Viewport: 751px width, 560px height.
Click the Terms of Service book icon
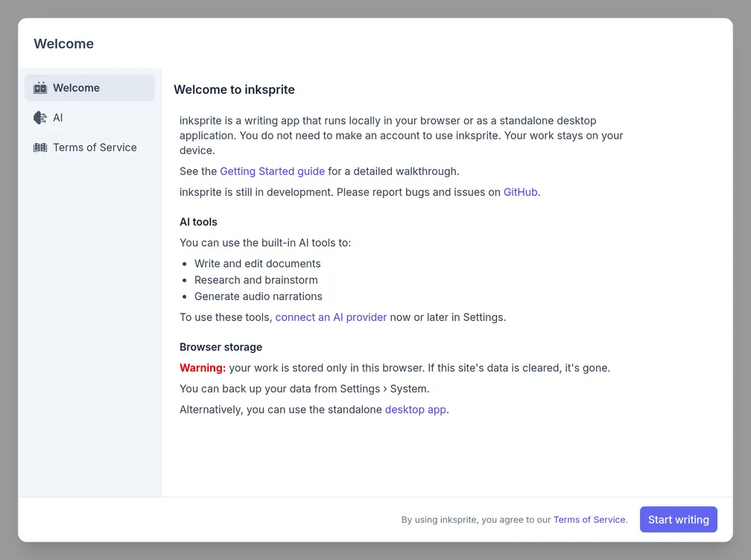click(x=40, y=147)
